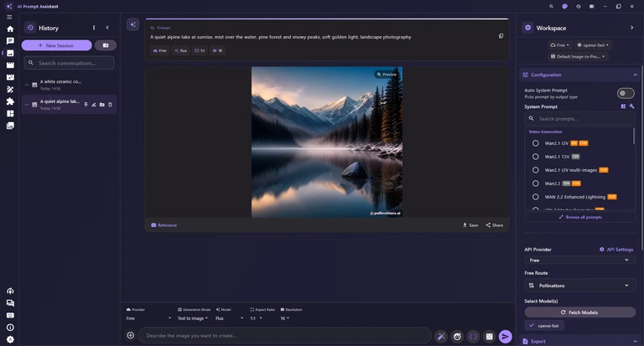Open the Free provider chip in Workspace
This screenshot has height=346, width=644.
tap(559, 45)
